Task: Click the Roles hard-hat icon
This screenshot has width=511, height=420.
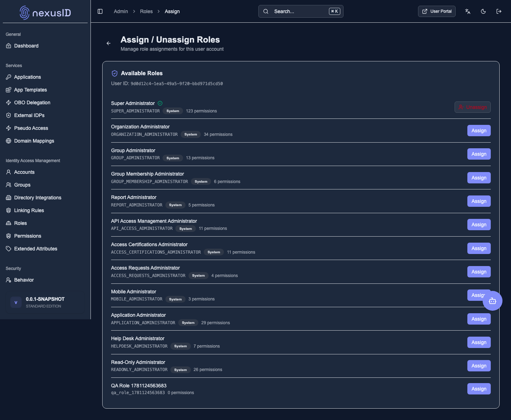Action: [x=9, y=223]
